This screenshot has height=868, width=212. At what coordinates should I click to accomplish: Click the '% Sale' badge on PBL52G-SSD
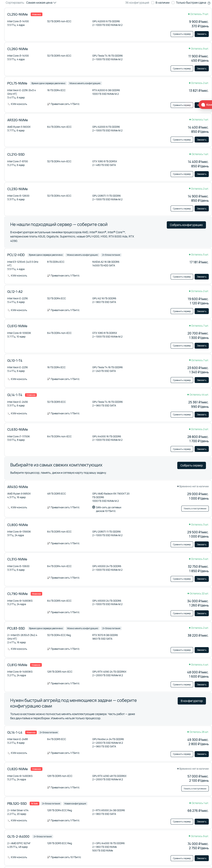tap(34, 804)
